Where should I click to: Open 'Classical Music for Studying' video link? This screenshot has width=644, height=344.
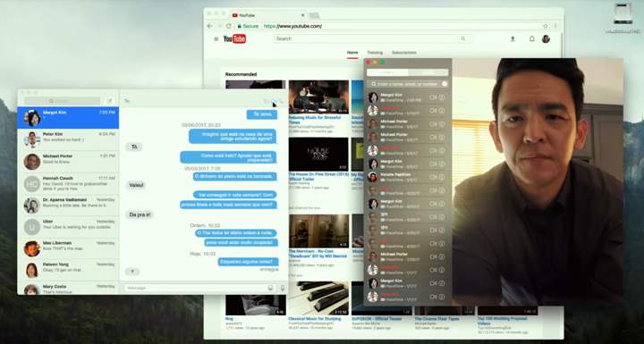(x=315, y=319)
